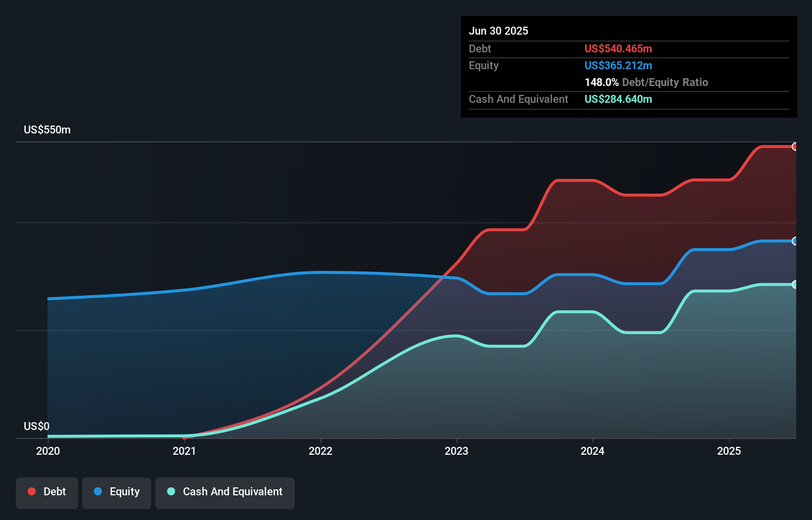Select the red Debt endpoint marker

coord(795,146)
